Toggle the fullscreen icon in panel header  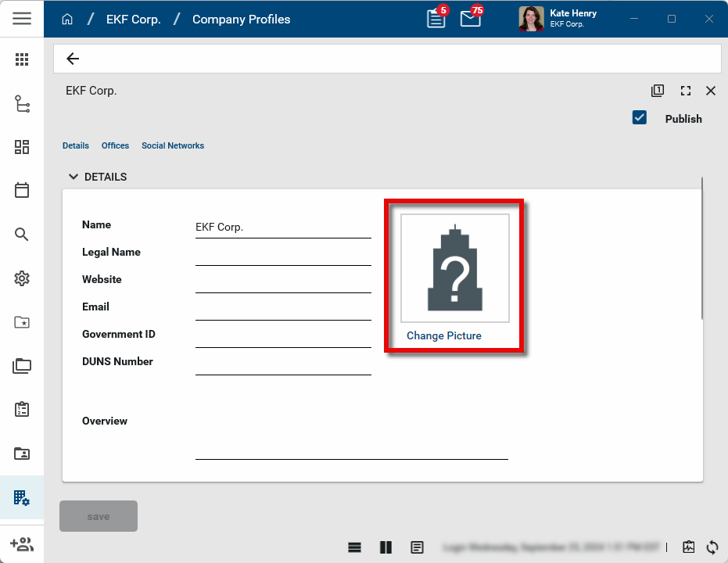click(686, 91)
